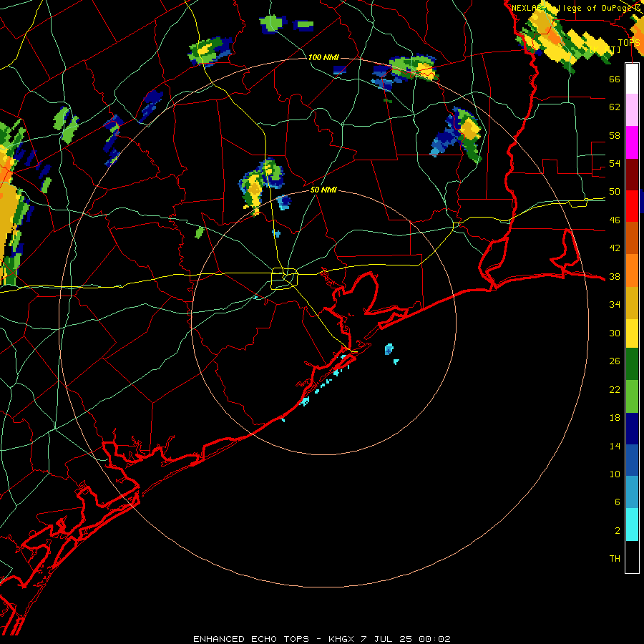Click the '14' legend value
The image size is (644, 644).
(615, 447)
